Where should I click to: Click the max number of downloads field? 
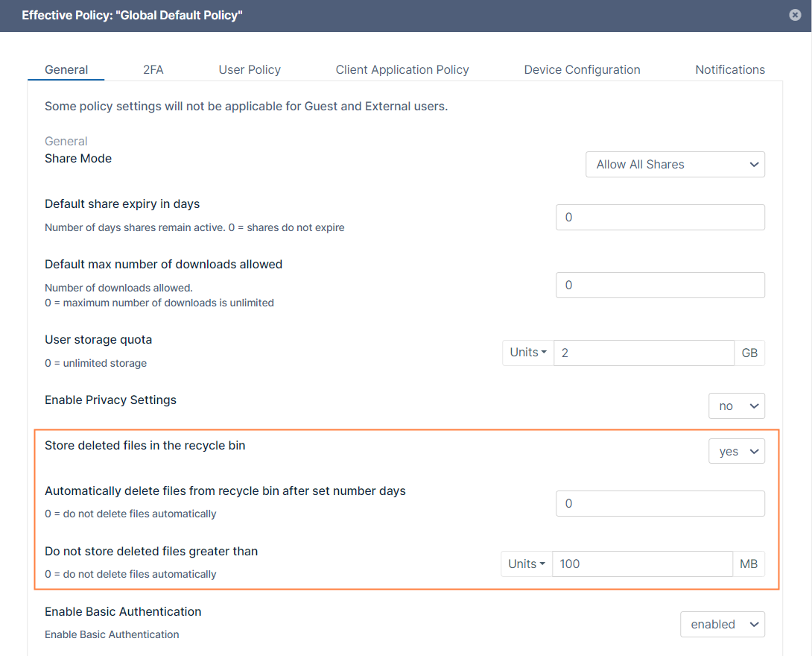click(x=660, y=286)
